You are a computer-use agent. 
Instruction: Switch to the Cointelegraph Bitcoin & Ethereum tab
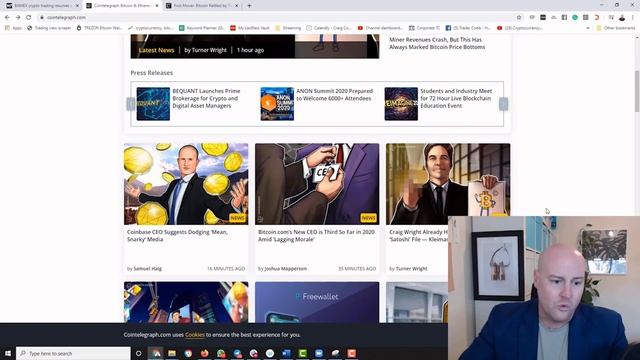[x=122, y=6]
